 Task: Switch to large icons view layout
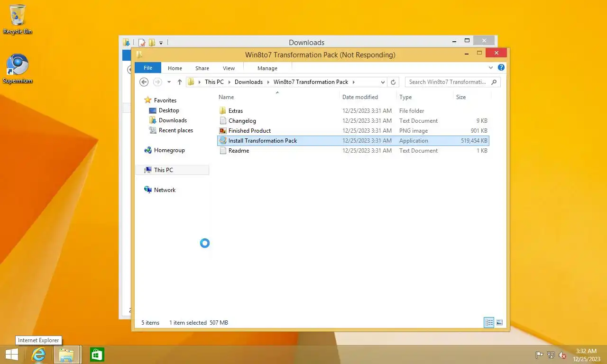[x=499, y=323]
